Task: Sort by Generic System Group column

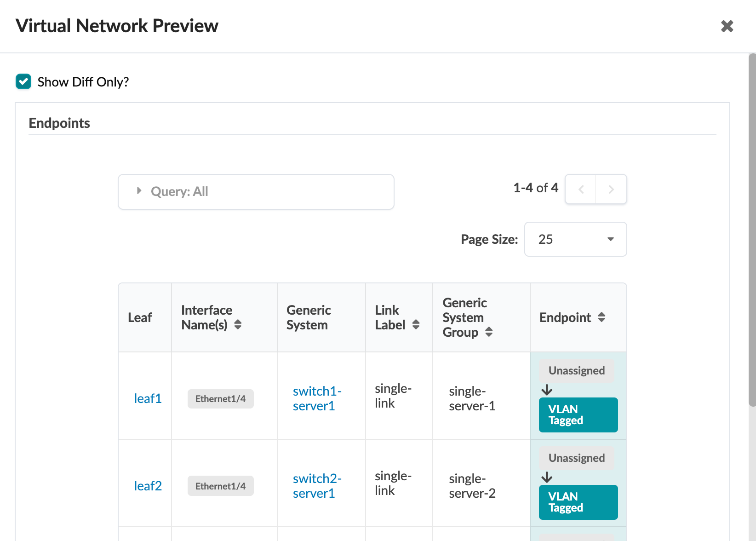Action: click(489, 332)
